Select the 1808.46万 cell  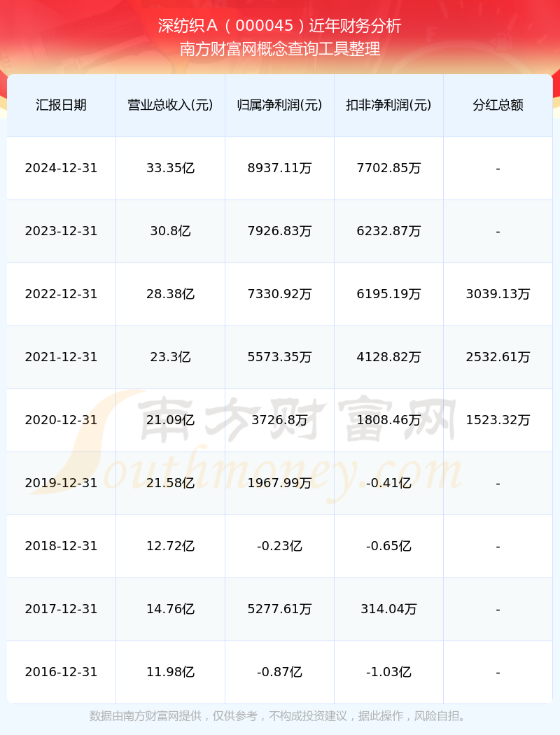tap(389, 420)
